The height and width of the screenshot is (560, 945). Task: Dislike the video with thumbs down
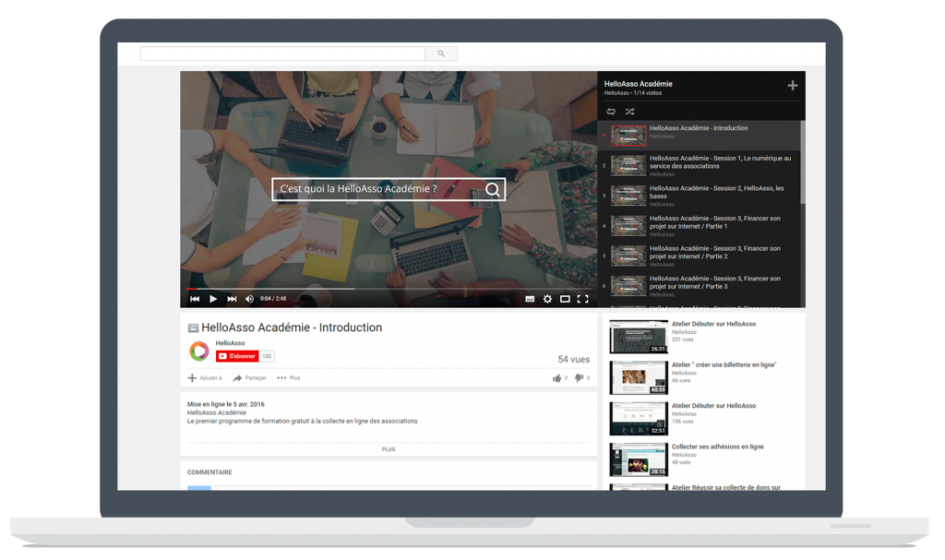pos(580,378)
